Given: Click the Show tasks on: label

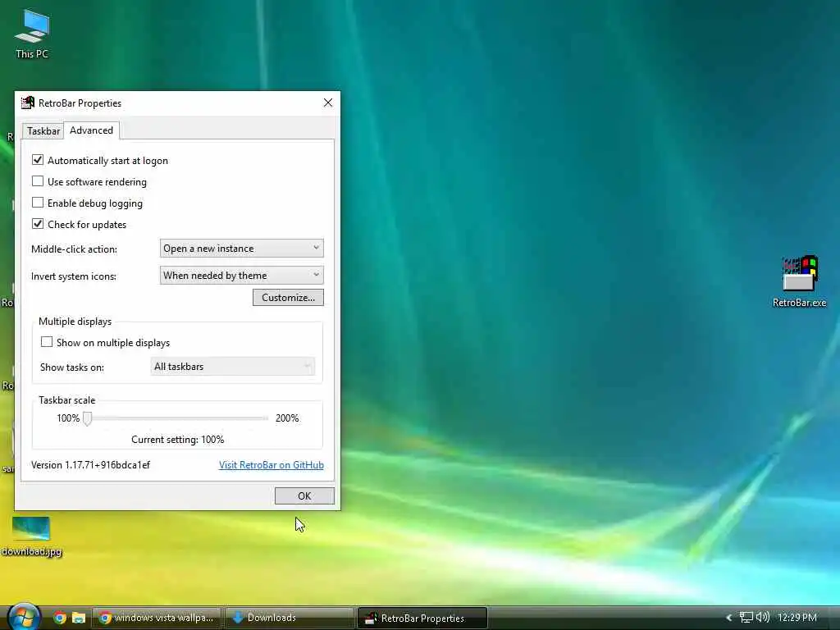Looking at the screenshot, I should (72, 367).
